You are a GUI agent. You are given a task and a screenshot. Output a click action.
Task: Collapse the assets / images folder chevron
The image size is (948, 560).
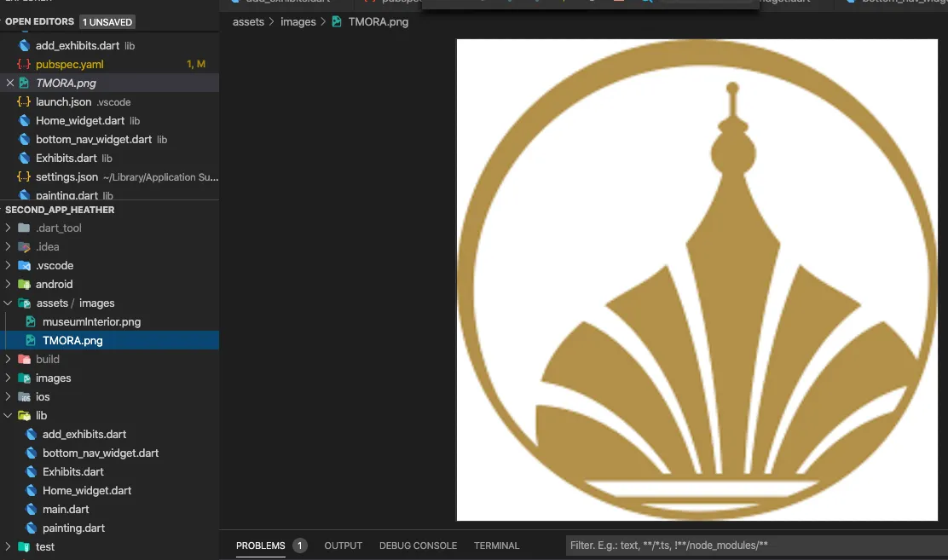(x=8, y=303)
